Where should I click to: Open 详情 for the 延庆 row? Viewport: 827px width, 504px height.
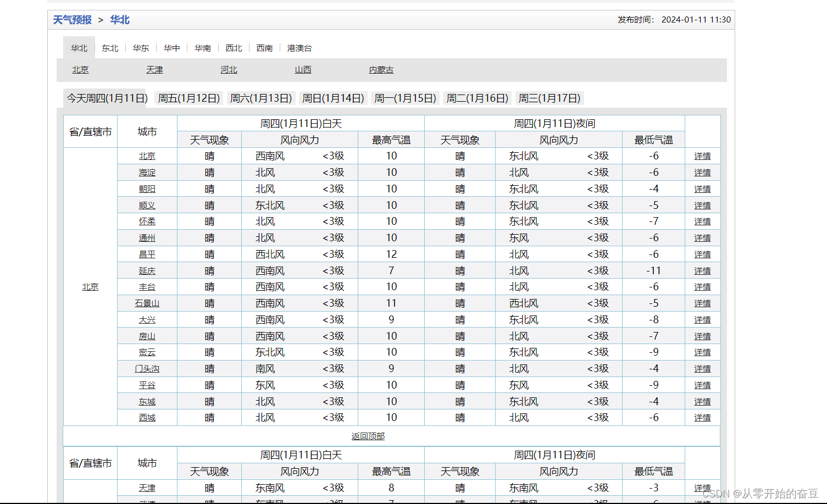tap(702, 271)
